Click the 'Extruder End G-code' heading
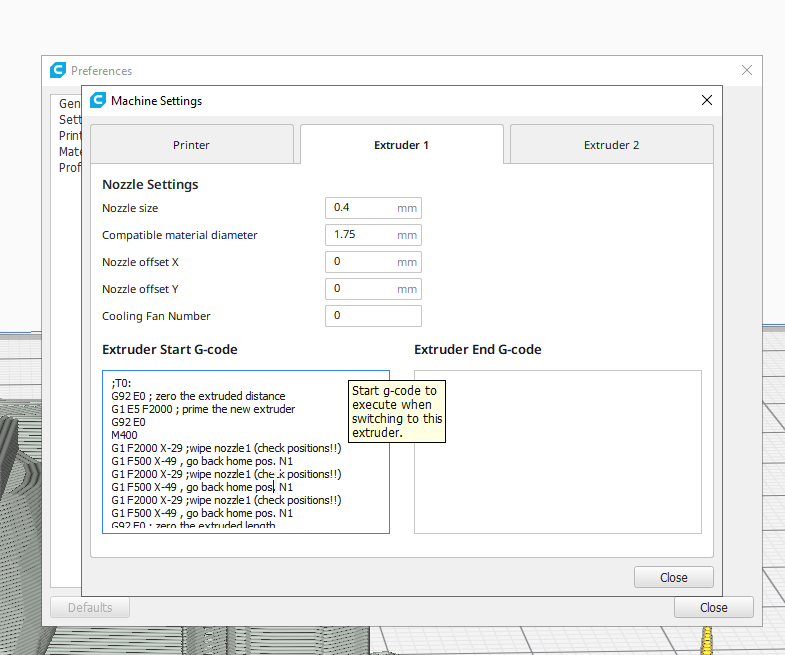Screen dimensions: 785x655 478,350
